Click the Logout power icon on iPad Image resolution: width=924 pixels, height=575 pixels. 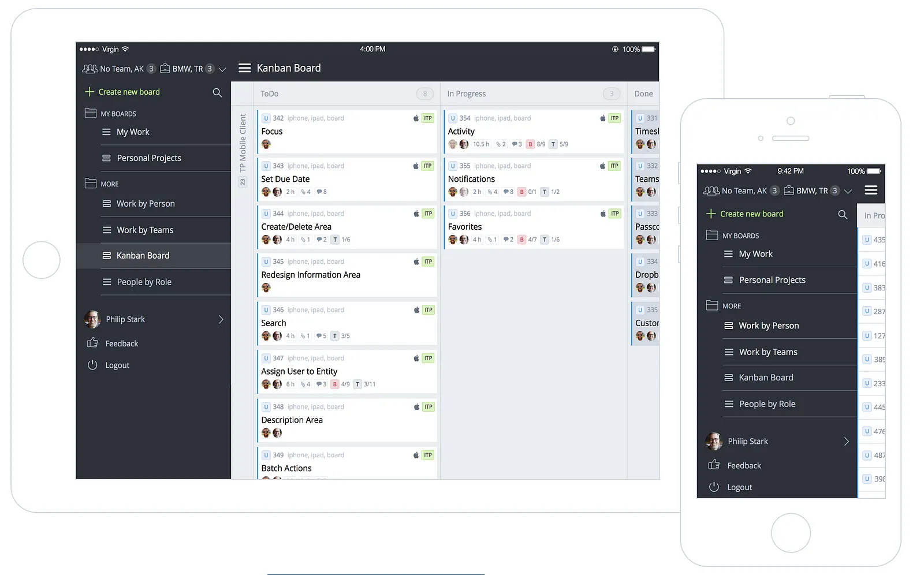click(92, 365)
